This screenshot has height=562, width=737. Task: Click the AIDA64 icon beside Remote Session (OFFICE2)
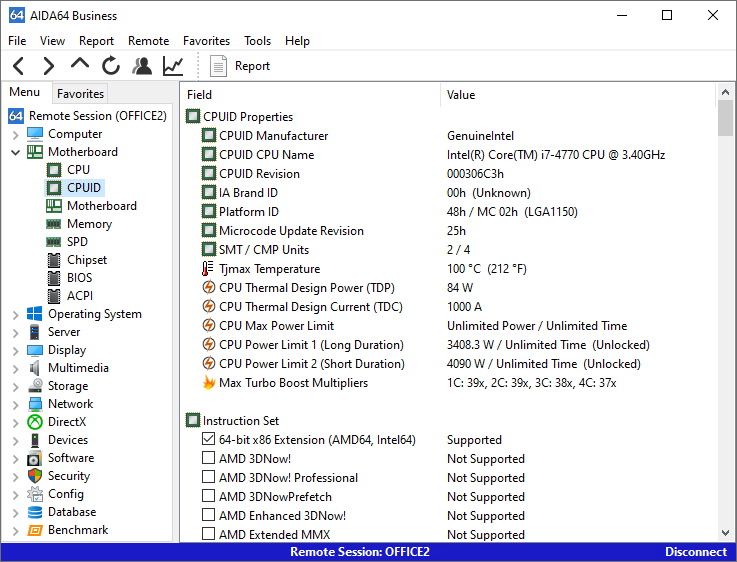coord(16,116)
